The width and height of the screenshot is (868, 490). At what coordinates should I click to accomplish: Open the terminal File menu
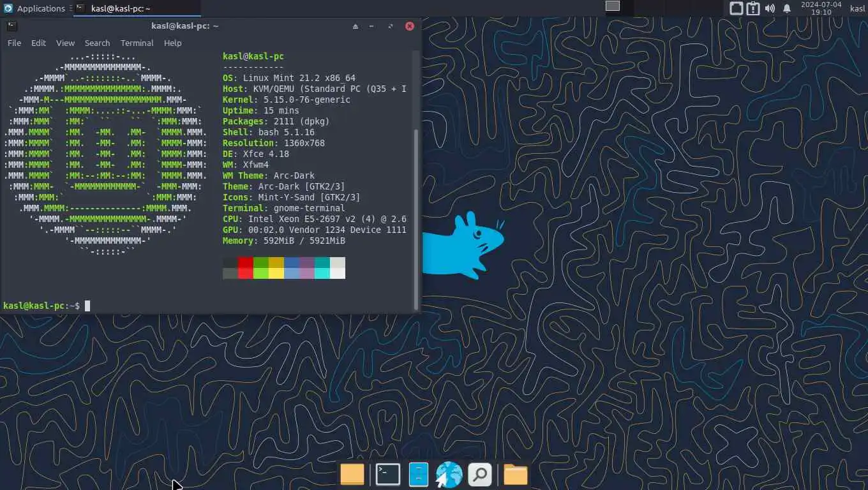pyautogui.click(x=14, y=43)
